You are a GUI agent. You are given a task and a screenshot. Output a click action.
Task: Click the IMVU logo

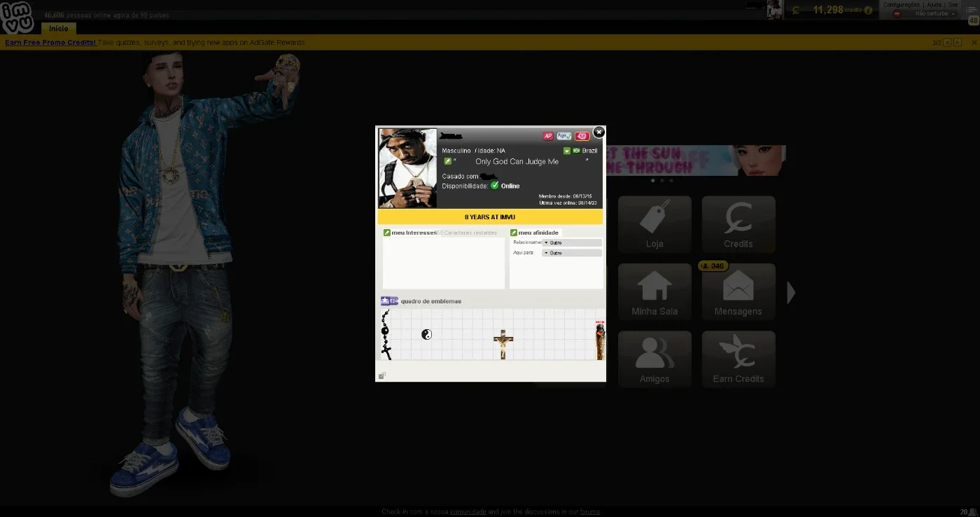pyautogui.click(x=17, y=18)
